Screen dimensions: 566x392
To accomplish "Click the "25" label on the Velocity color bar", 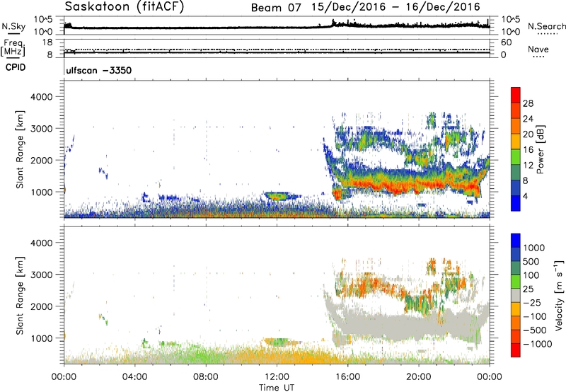I will 528,289.
